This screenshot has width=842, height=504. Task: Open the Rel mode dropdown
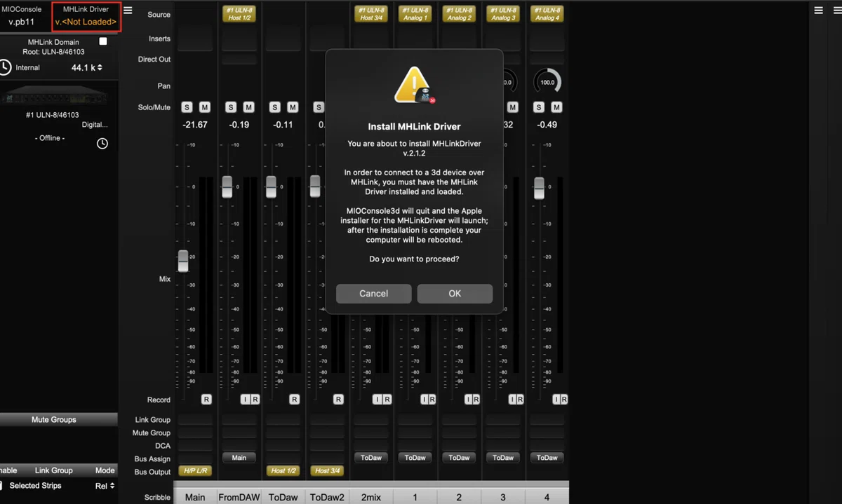click(x=105, y=486)
